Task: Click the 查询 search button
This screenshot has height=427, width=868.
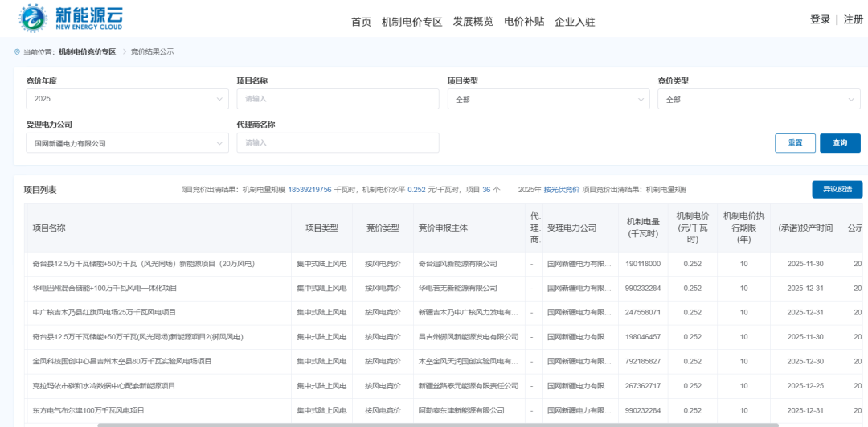Action: pyautogui.click(x=840, y=143)
